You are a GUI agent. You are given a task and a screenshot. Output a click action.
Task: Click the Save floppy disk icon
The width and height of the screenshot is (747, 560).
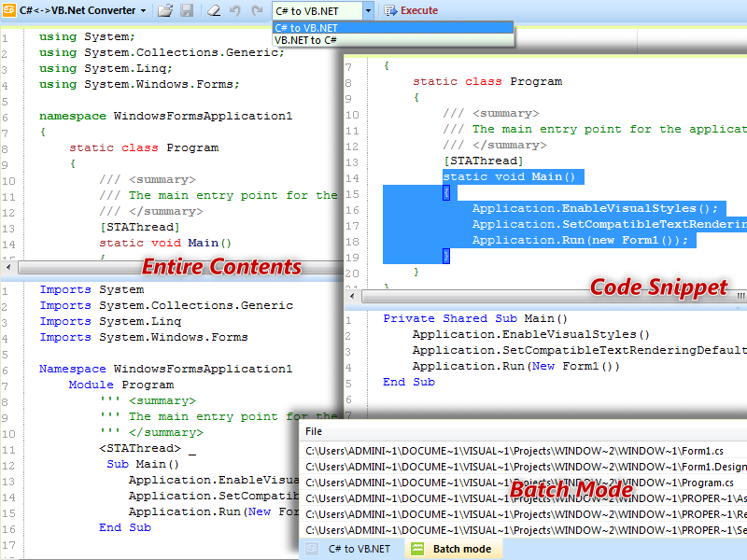tap(187, 10)
